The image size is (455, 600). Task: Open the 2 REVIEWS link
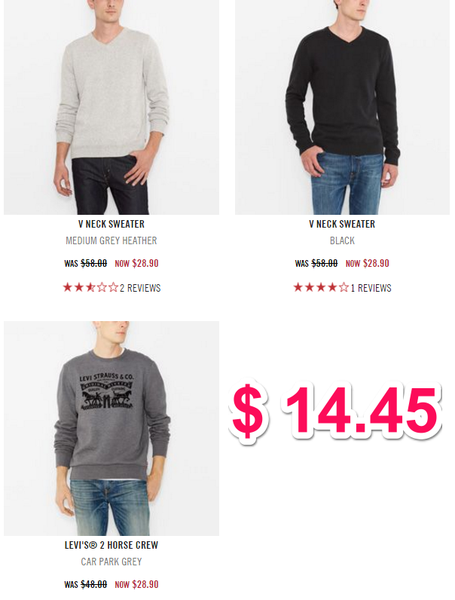click(140, 288)
